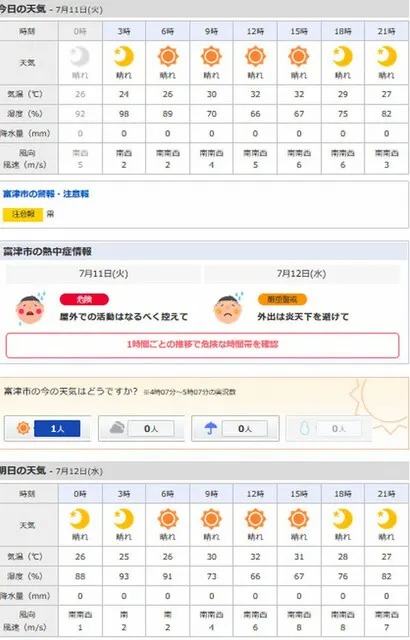410x640 pixels.
Task: Select the 7月12日(水) heatstroke date header
Action: click(301, 274)
